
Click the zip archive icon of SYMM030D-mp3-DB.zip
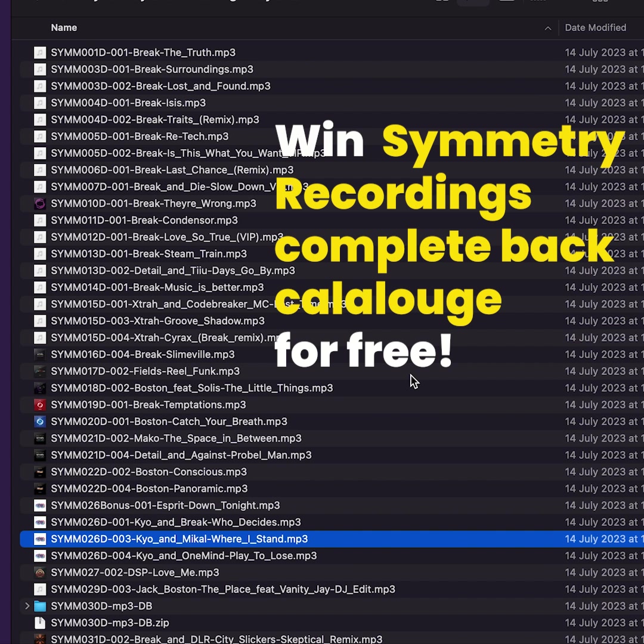[x=40, y=623]
